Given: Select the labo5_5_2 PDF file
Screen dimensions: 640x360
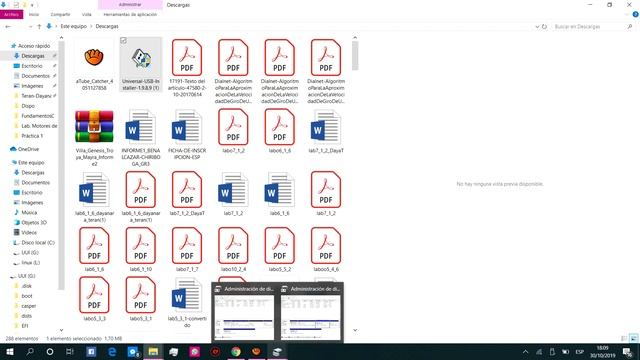Looking at the screenshot, I should coord(280,250).
